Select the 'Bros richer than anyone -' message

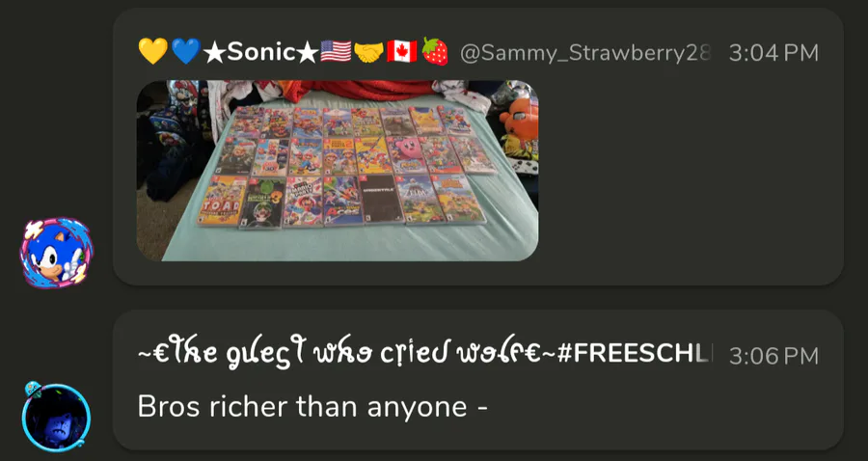312,407
